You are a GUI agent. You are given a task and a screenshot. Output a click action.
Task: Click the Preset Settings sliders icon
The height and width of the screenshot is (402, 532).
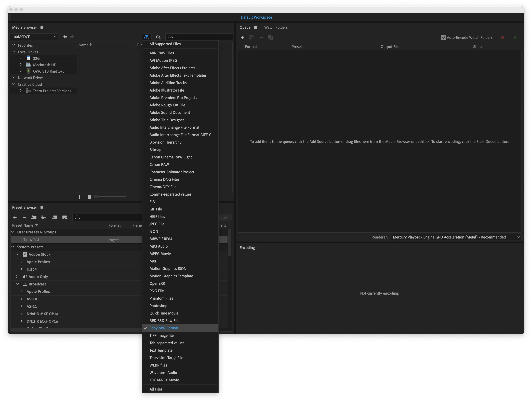pyautogui.click(x=43, y=217)
